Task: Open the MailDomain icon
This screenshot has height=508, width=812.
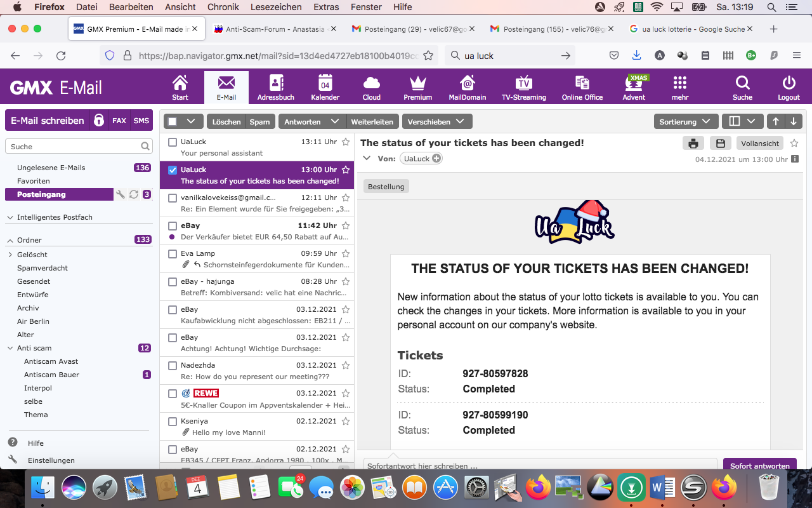Action: click(x=468, y=88)
